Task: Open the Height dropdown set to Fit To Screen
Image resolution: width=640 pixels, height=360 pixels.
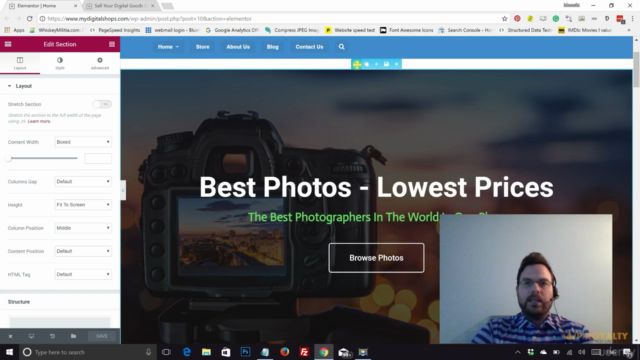Action: tap(83, 204)
